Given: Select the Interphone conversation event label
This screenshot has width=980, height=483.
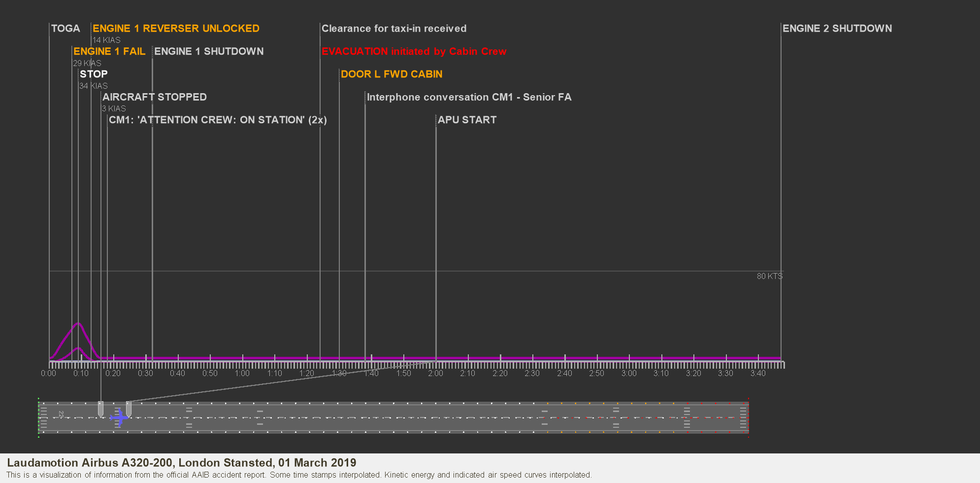Looking at the screenshot, I should click(x=469, y=97).
